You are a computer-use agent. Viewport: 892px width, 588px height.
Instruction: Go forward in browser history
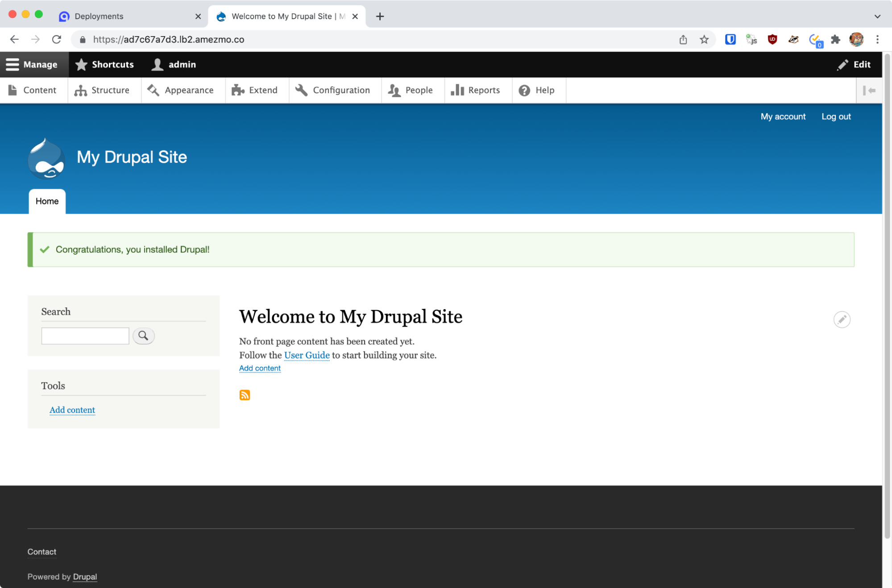(35, 39)
